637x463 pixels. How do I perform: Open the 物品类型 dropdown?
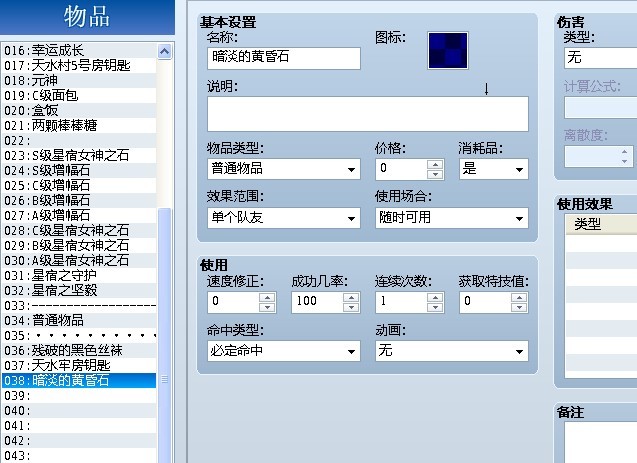coord(284,169)
